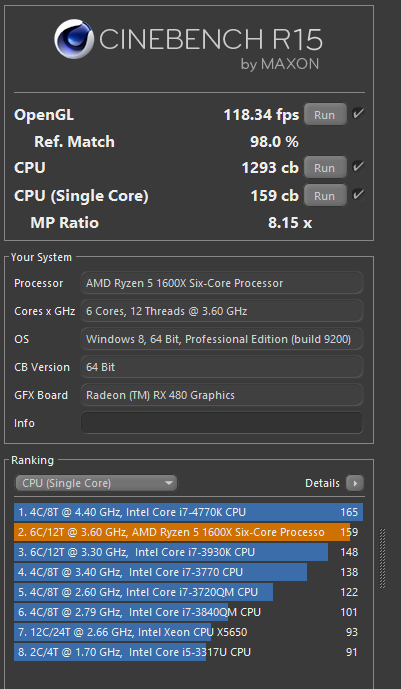Toggle the CPU (Single Core) checkbox
This screenshot has width=401, height=689.
358,195
